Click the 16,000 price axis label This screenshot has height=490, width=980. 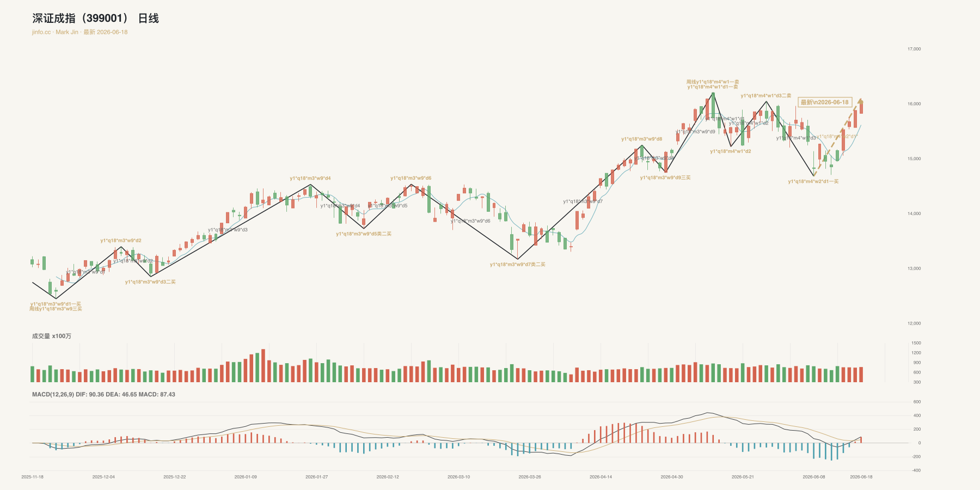(914, 104)
